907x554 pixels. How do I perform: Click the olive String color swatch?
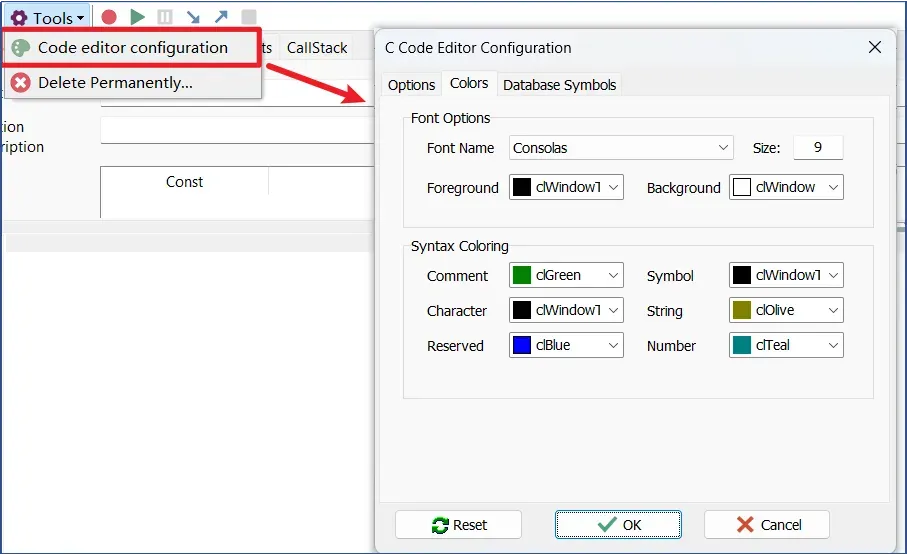[742, 310]
